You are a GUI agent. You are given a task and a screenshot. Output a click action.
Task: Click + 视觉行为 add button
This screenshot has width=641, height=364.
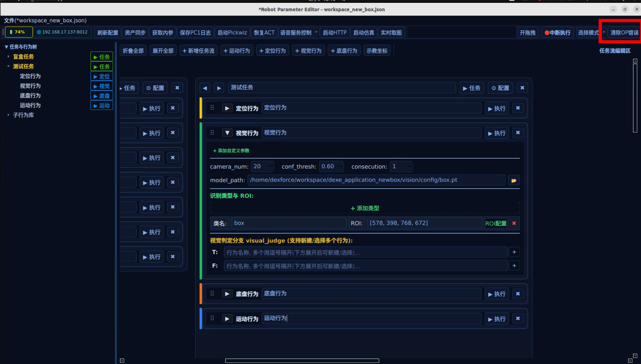tap(308, 51)
